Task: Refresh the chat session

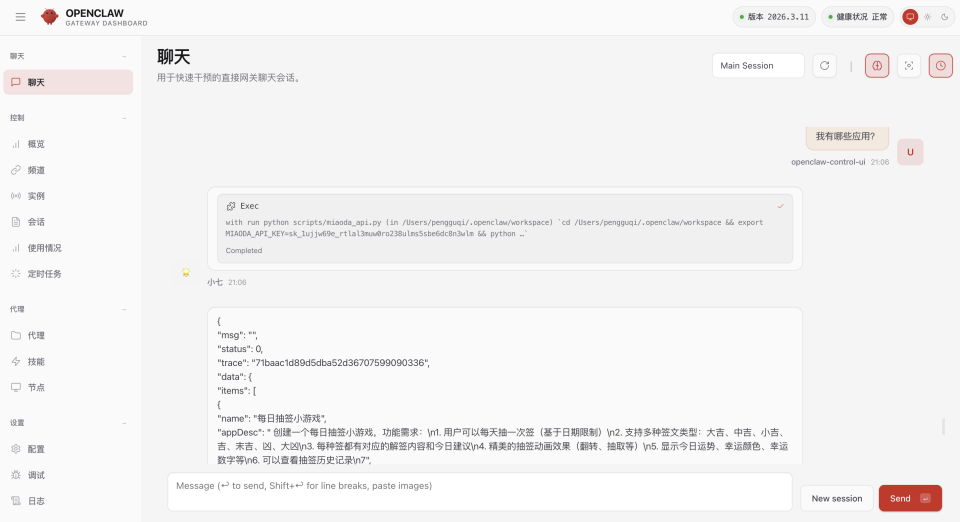Action: click(824, 66)
